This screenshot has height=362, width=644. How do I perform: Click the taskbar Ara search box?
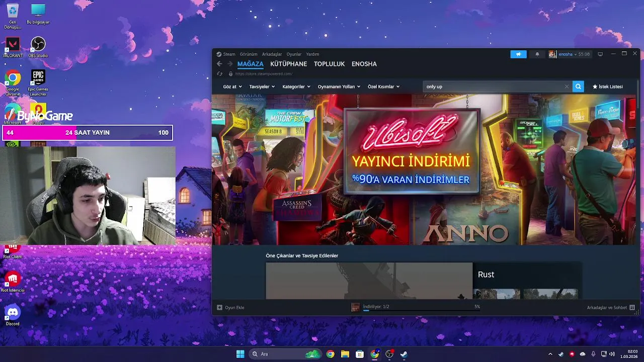[285, 354]
